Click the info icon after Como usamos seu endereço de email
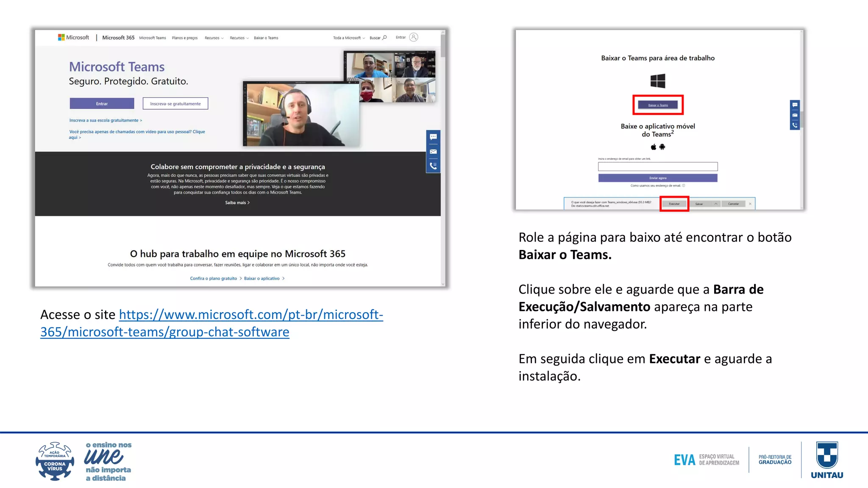This screenshot has height=488, width=868. [684, 186]
